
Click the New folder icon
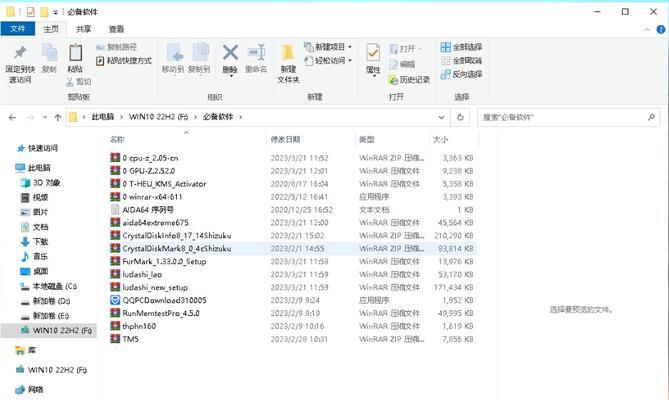click(288, 53)
